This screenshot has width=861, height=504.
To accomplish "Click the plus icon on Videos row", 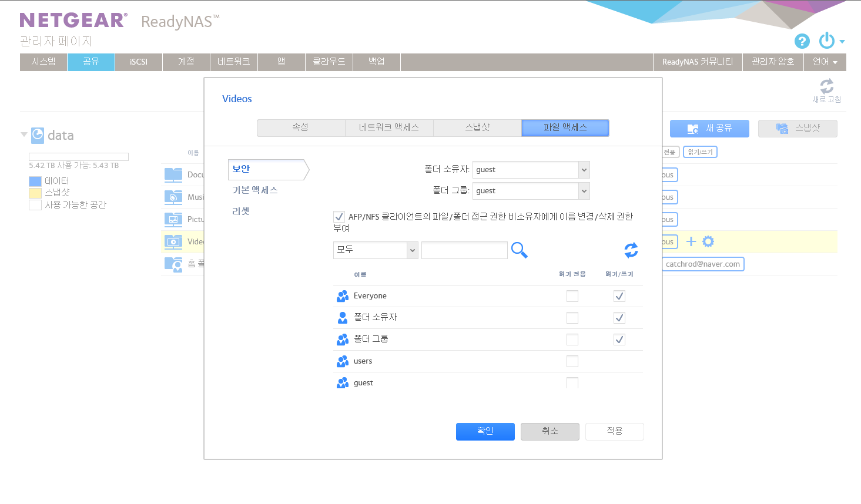I will pos(691,241).
